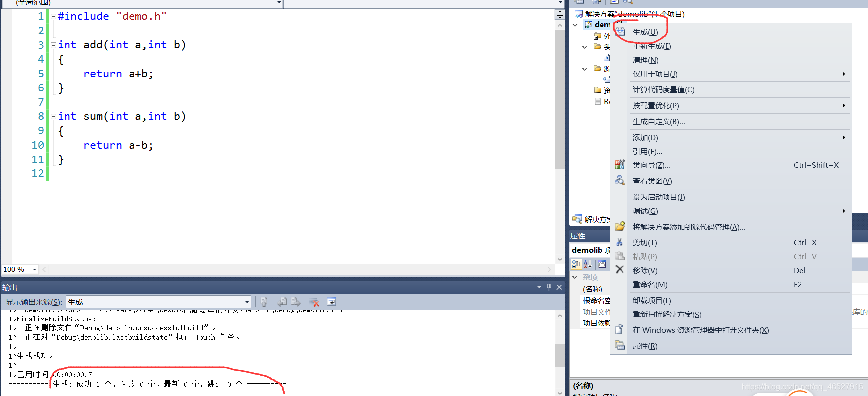
Task: Click the build icon beside 生成(U)
Action: (620, 31)
